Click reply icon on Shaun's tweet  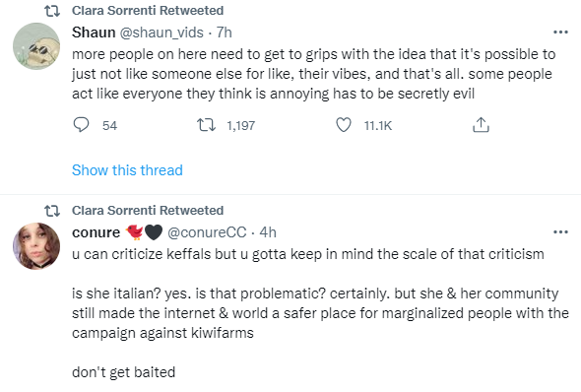pos(81,125)
